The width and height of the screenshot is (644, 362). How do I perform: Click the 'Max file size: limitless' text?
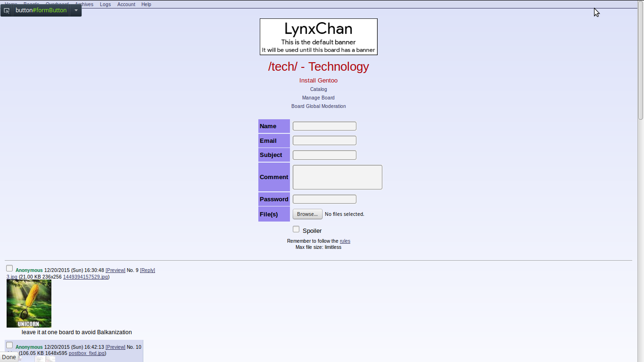pos(319,247)
